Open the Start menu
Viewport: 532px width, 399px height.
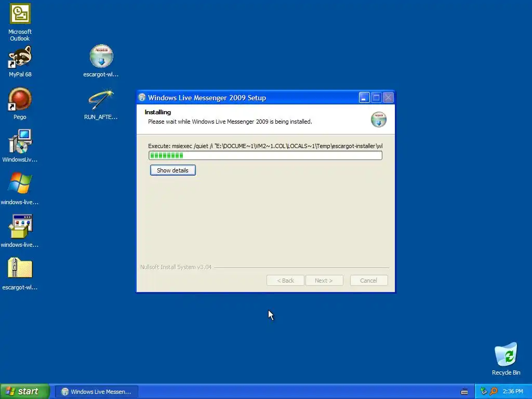click(25, 392)
